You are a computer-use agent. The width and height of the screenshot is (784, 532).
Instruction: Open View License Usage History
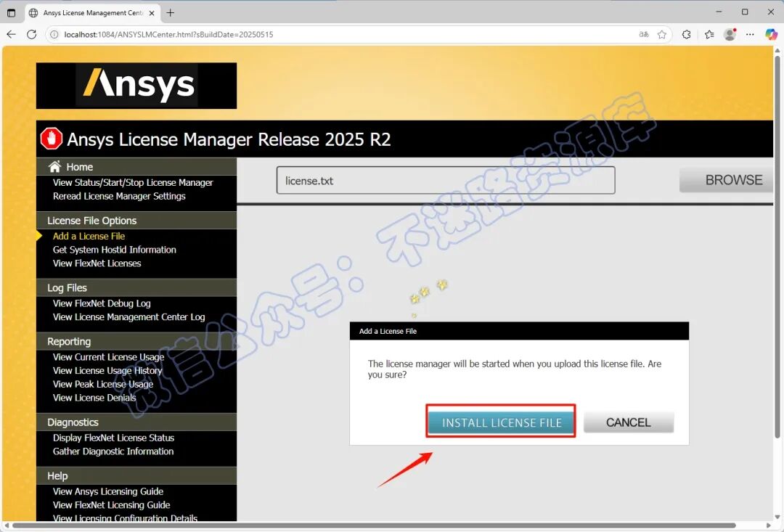(107, 370)
